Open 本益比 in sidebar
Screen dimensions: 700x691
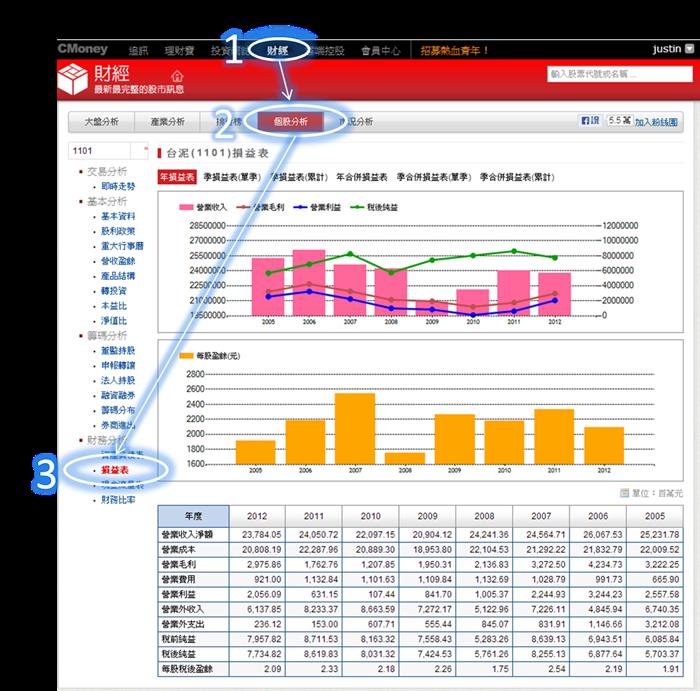(114, 306)
